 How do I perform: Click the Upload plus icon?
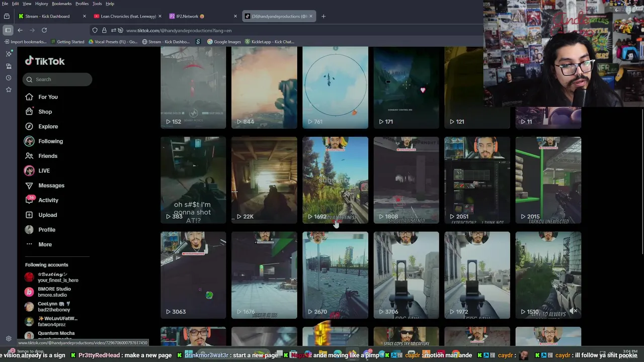[x=29, y=215]
